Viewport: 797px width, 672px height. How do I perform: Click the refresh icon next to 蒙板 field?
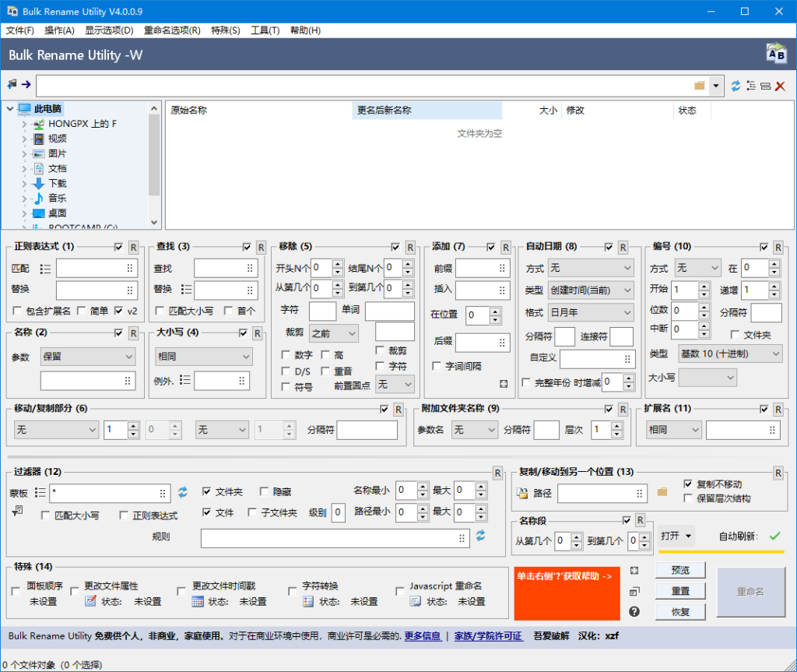pos(183,492)
